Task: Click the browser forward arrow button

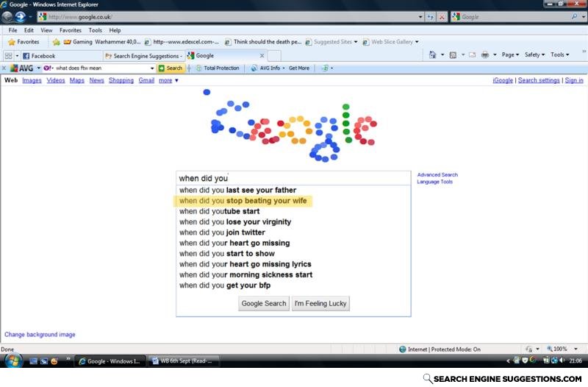Action: [20, 16]
